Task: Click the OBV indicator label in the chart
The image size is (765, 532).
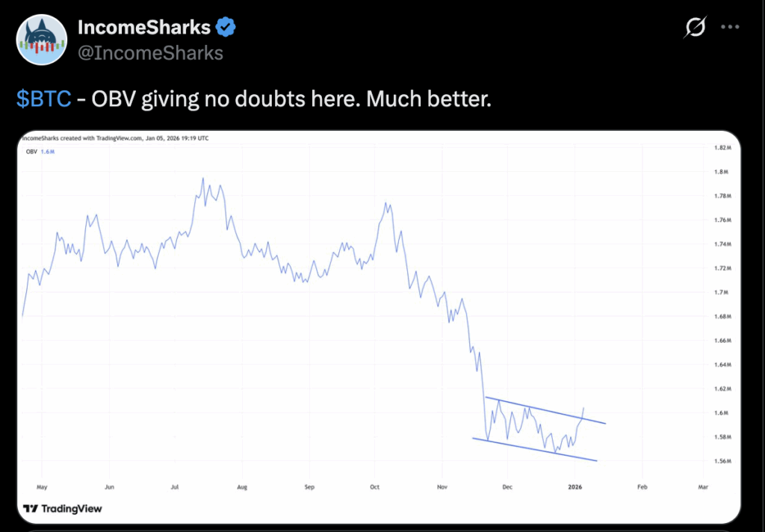Action: coord(30,152)
